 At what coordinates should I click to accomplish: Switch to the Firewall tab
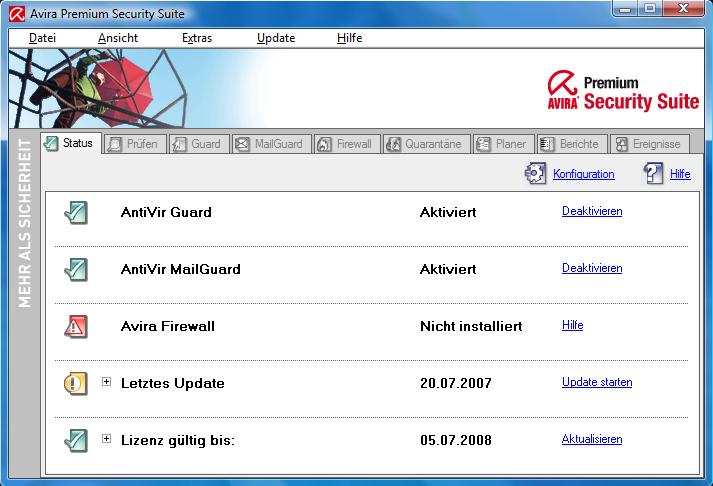pyautogui.click(x=347, y=144)
